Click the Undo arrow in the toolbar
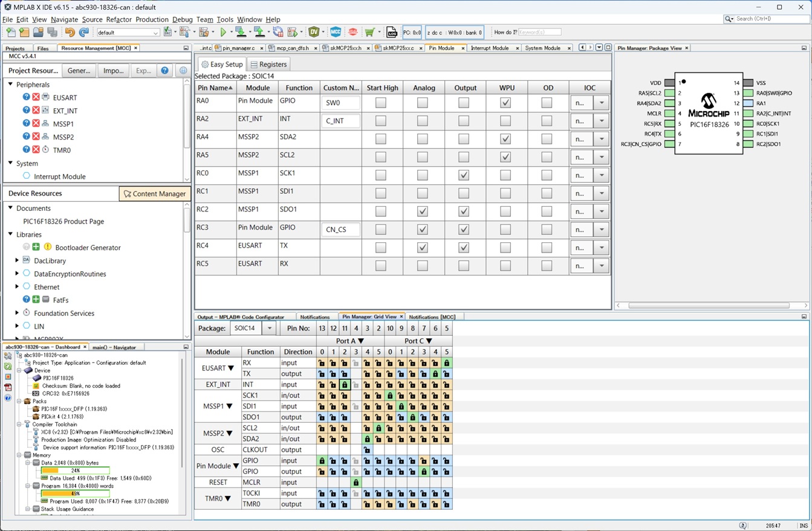 [70, 32]
